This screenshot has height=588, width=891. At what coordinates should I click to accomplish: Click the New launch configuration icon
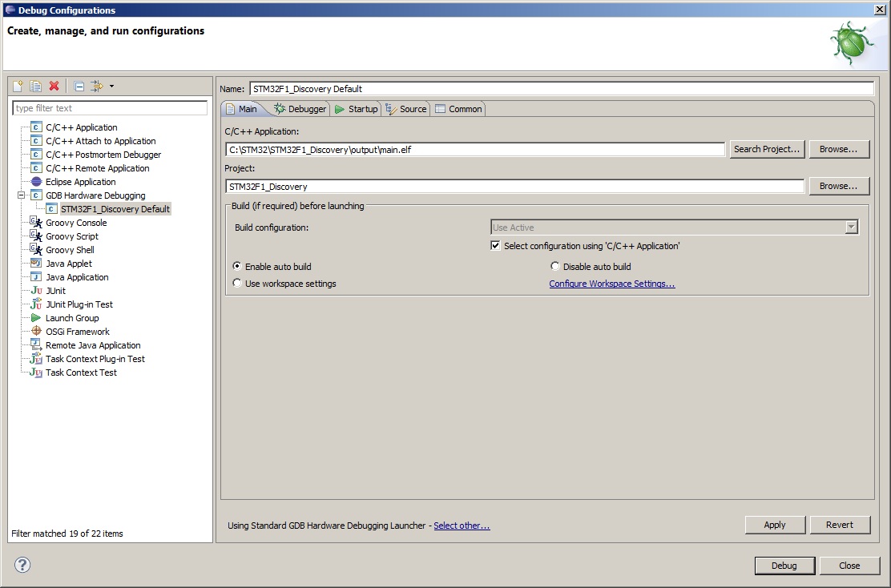[x=18, y=86]
